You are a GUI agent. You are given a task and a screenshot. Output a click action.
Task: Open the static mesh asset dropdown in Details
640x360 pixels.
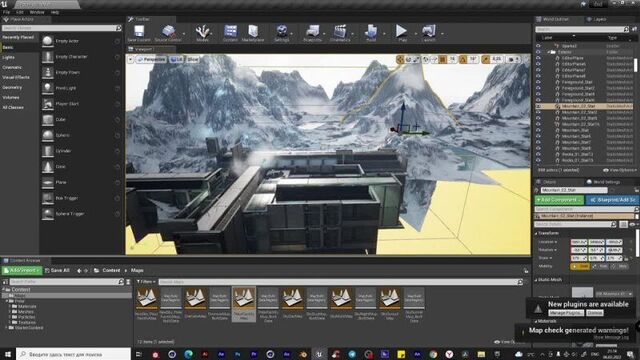(x=614, y=294)
